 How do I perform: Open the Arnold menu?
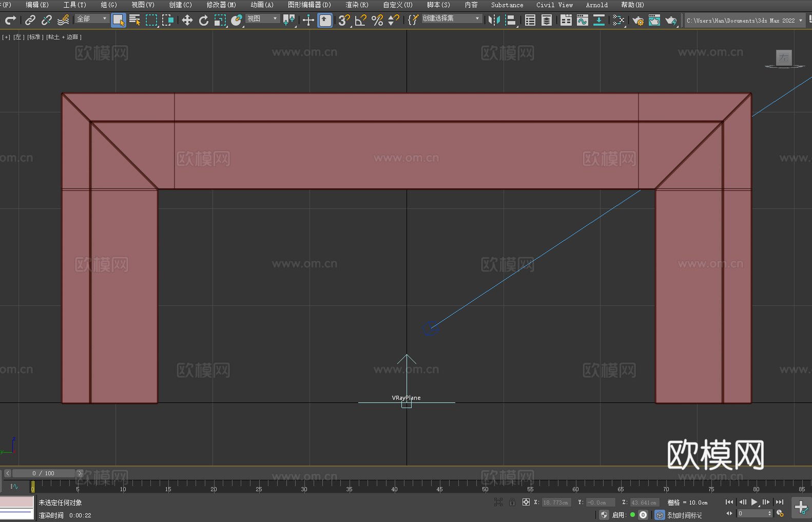596,5
